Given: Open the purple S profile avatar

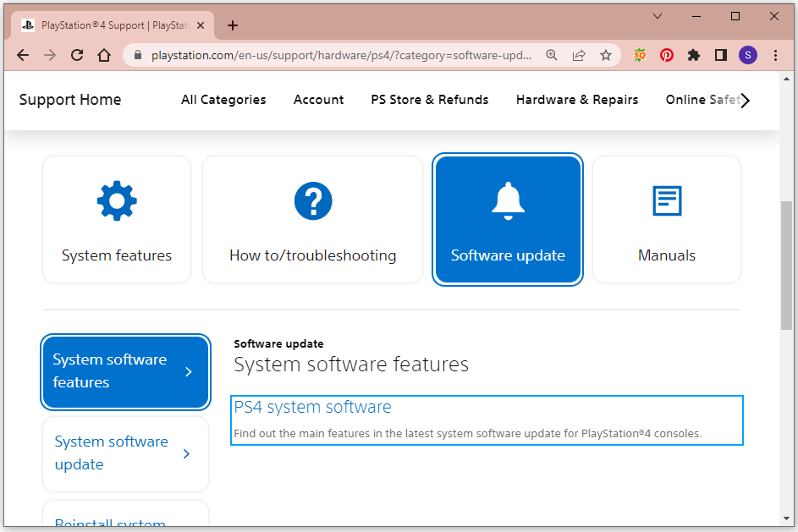Looking at the screenshot, I should coord(748,55).
